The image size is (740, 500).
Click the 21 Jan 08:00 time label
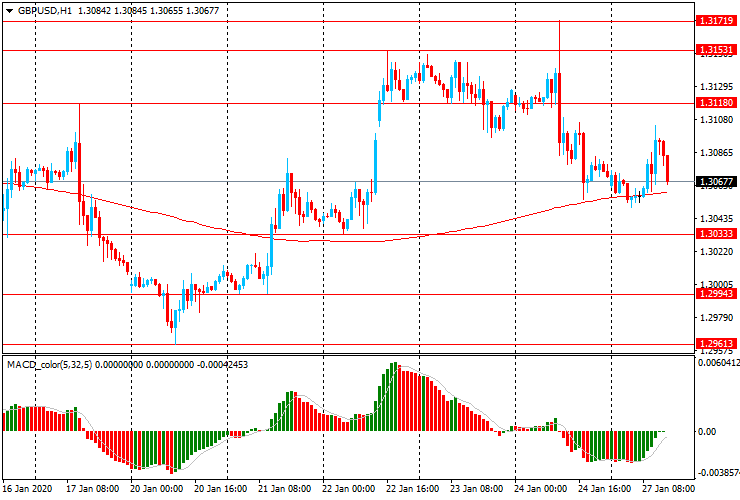285,488
